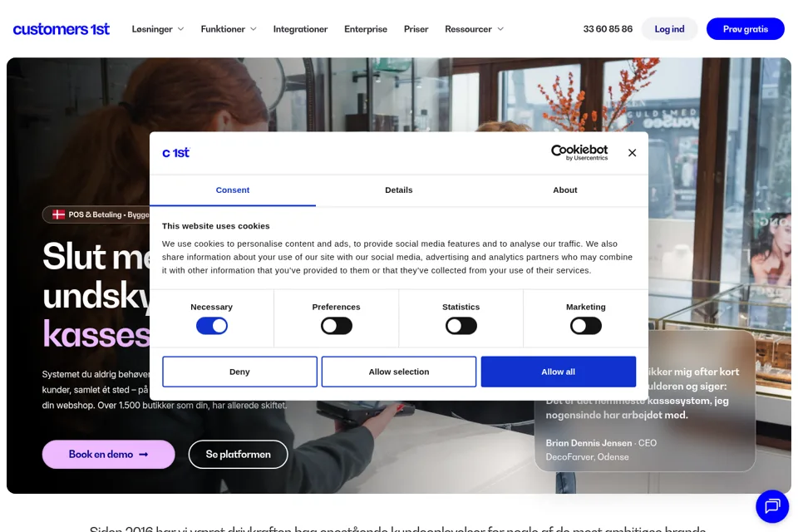Close the cookie consent dialog

632,153
